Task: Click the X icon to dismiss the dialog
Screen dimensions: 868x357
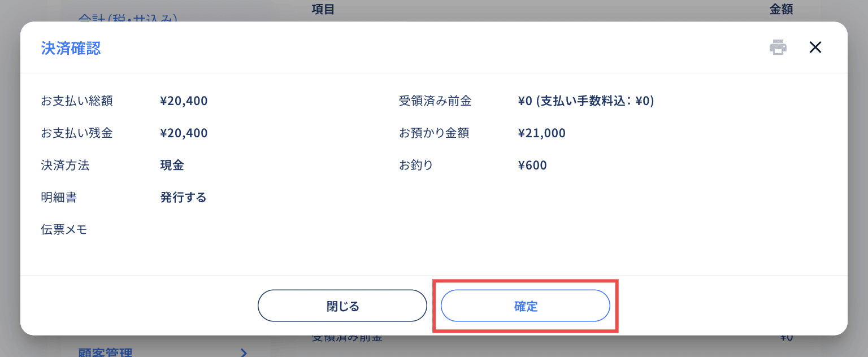Action: [x=815, y=47]
